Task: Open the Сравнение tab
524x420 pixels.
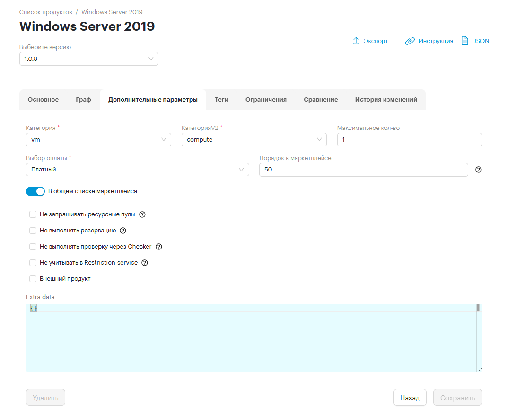Action: tap(321, 100)
